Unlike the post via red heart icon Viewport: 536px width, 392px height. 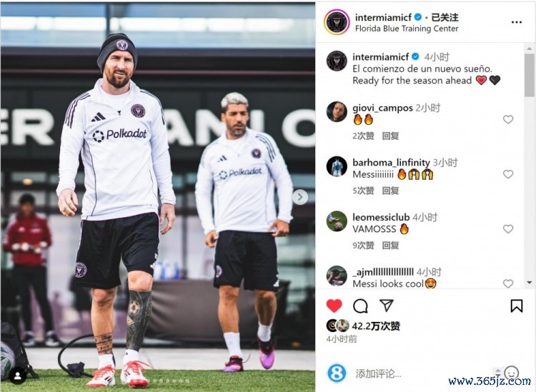(x=334, y=306)
